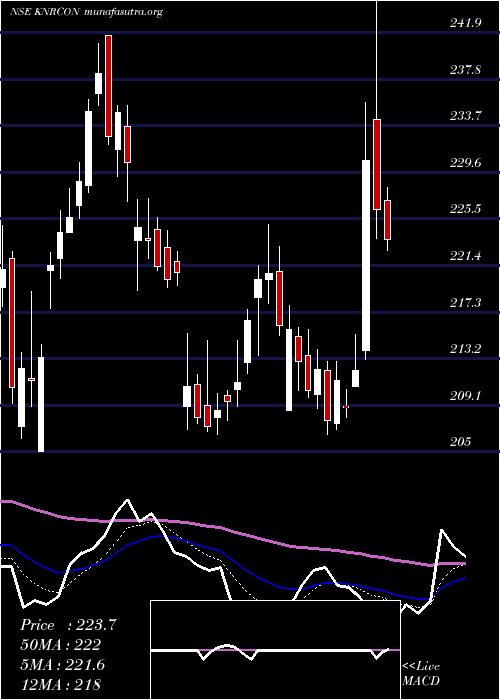Click the 'NSE KNRCON munafasutra.org' title text
This screenshot has width=500, height=700.
point(86,12)
